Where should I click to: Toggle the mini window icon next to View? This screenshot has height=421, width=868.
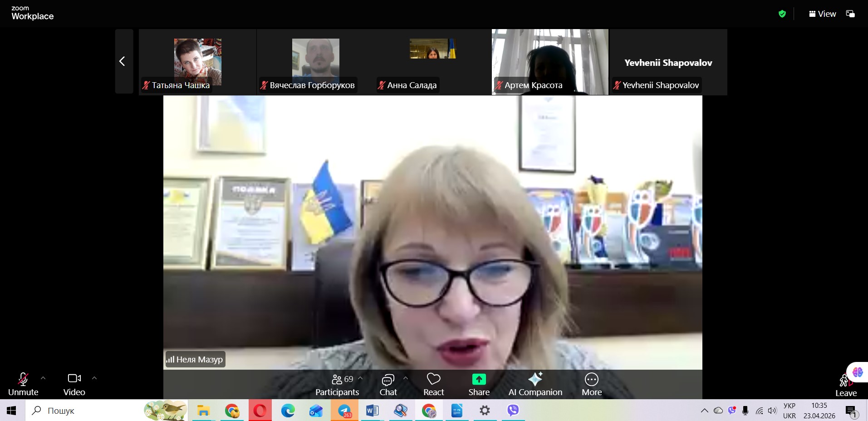tap(850, 14)
